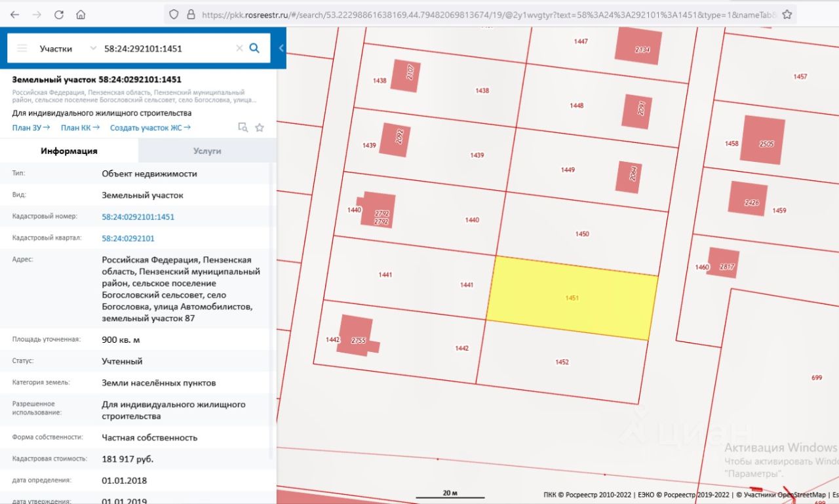Click parcel 1457 on the map
839x504 pixels.
tap(800, 77)
